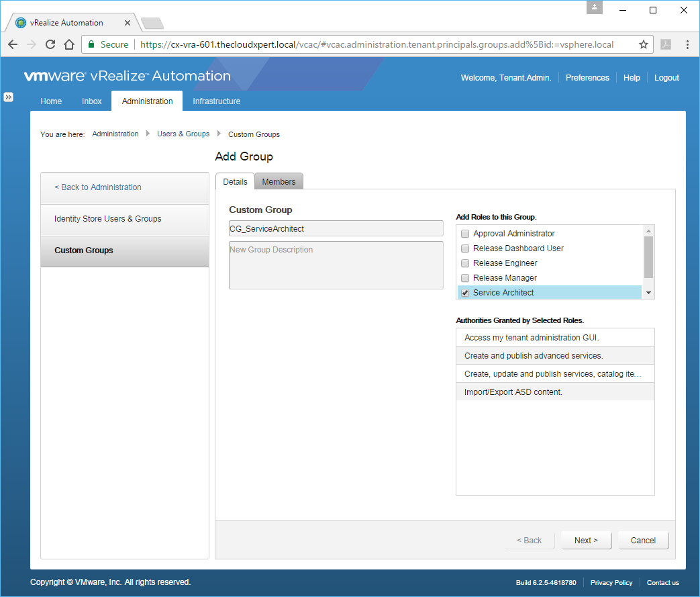Click the browser back arrow icon
This screenshot has height=597, width=700.
tap(13, 44)
